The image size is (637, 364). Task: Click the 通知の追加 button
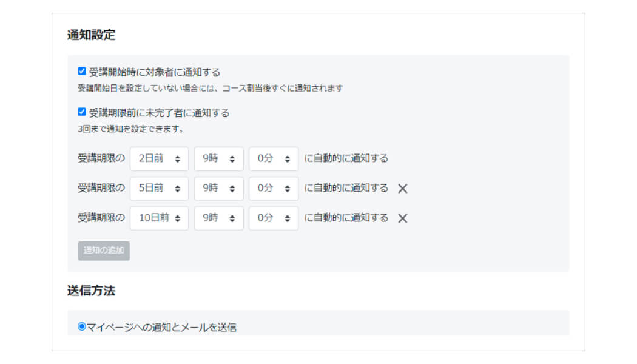pos(104,251)
